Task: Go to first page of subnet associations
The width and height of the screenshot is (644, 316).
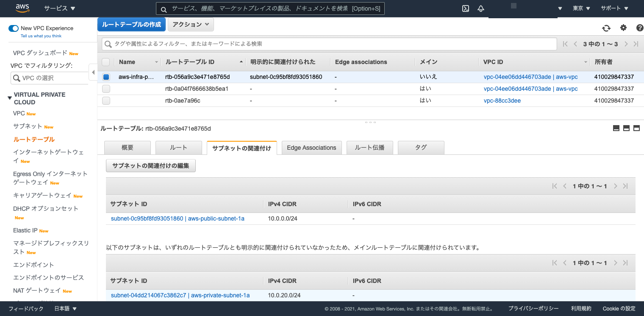Action: coord(555,186)
